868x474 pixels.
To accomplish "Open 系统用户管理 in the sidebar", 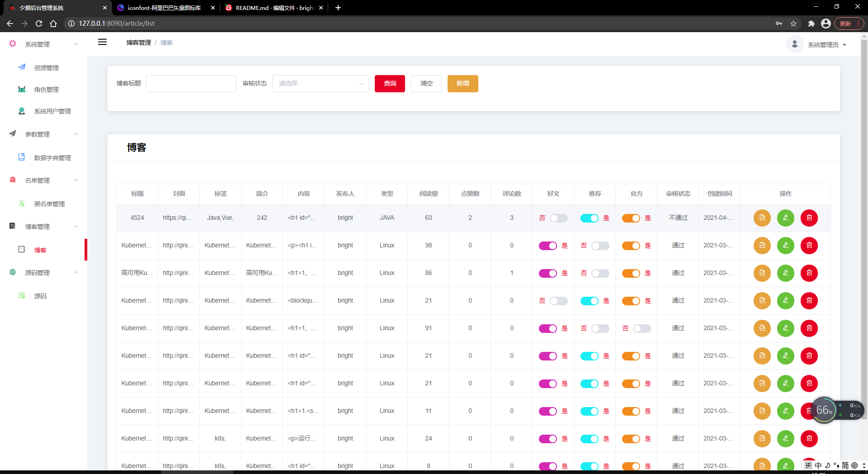I will point(52,111).
